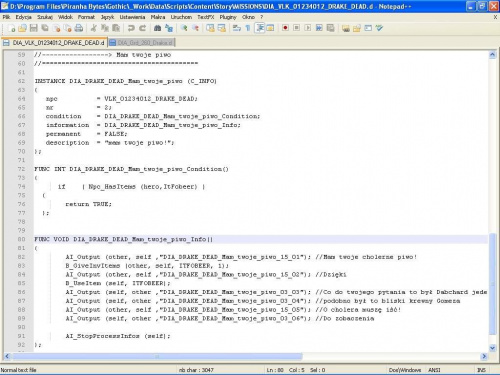Open the Format menu
This screenshot has height=375, width=500.
(x=86, y=17)
